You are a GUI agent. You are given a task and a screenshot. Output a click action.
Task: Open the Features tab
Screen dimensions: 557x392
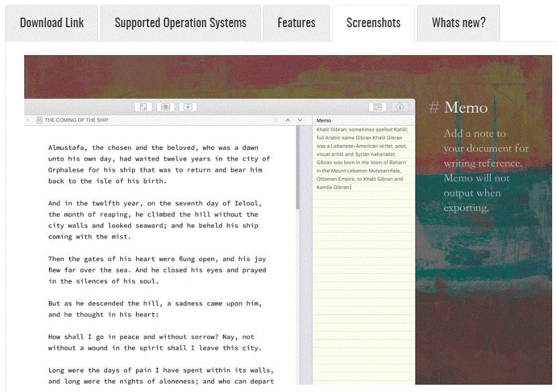pos(296,23)
